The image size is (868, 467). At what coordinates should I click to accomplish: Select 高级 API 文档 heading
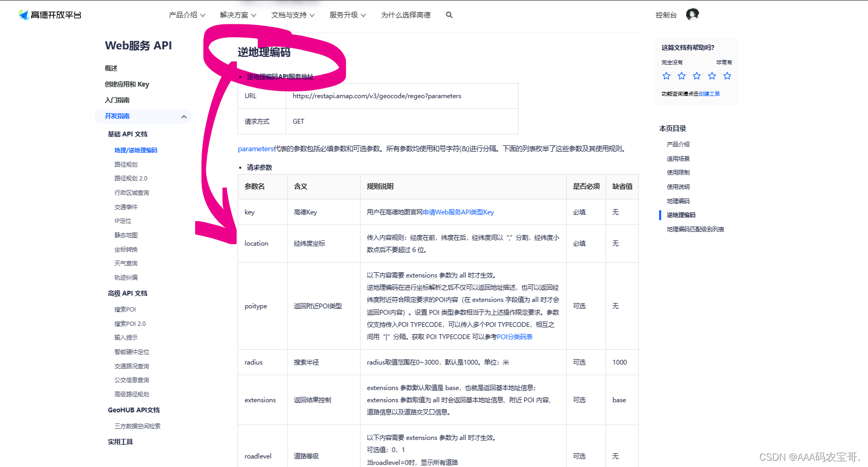(x=128, y=293)
